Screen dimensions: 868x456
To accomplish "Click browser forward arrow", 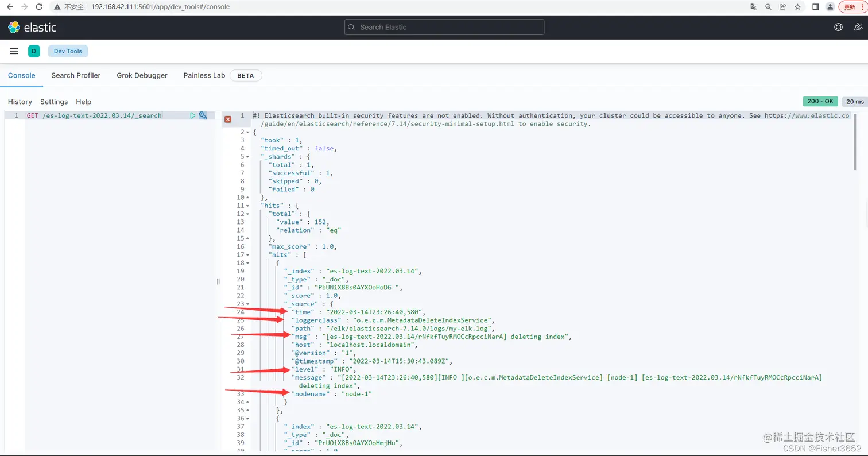I will (24, 7).
